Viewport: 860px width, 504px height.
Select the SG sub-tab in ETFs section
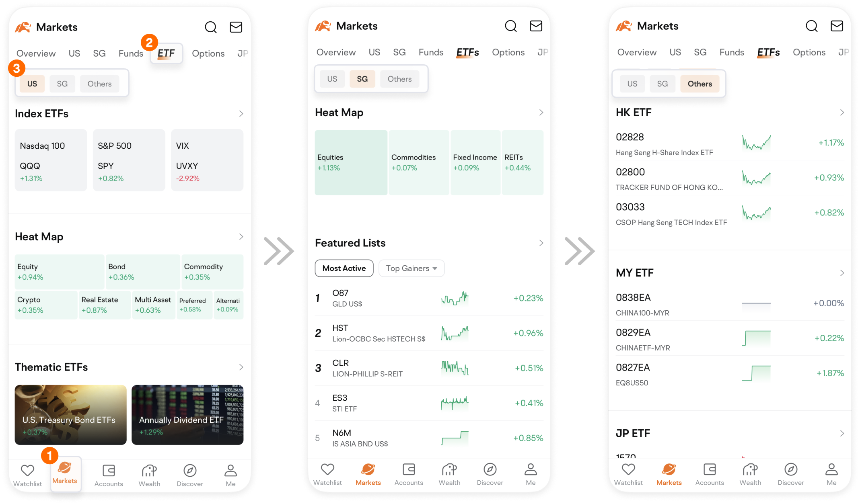click(x=361, y=79)
